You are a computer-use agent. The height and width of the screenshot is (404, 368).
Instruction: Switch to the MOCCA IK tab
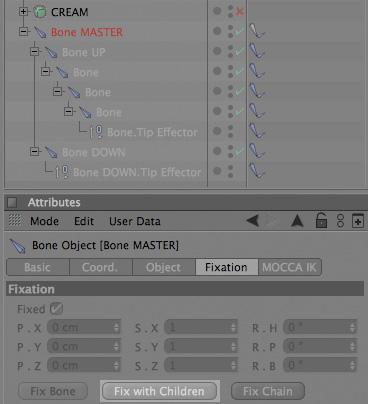click(x=290, y=267)
